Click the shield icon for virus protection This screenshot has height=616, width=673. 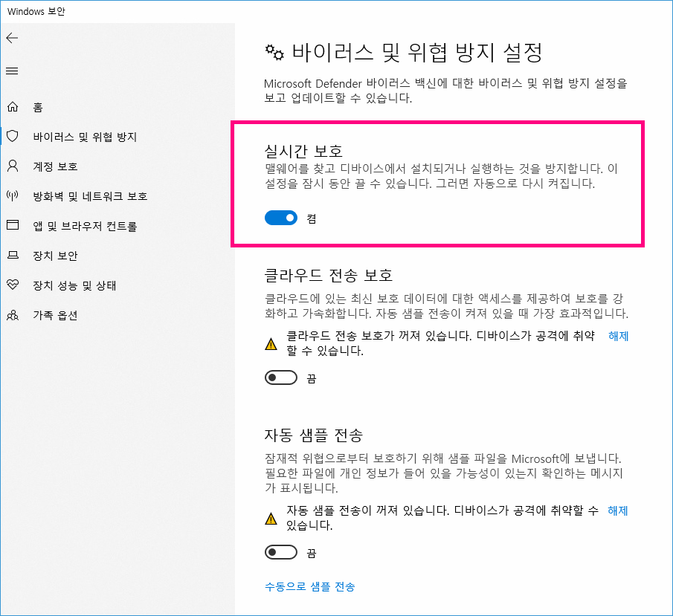click(x=13, y=137)
